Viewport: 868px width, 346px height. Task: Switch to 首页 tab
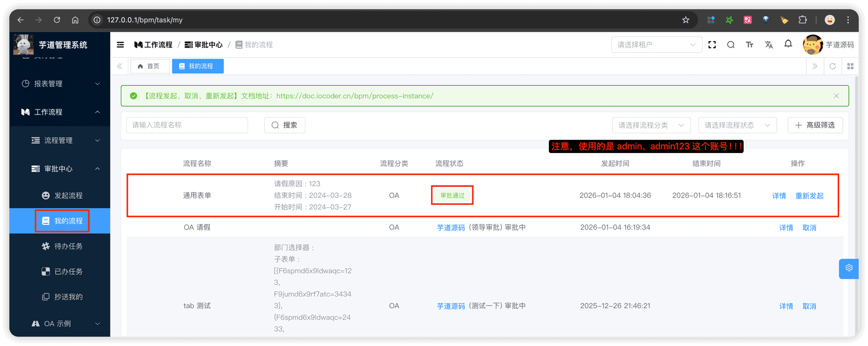click(x=150, y=66)
